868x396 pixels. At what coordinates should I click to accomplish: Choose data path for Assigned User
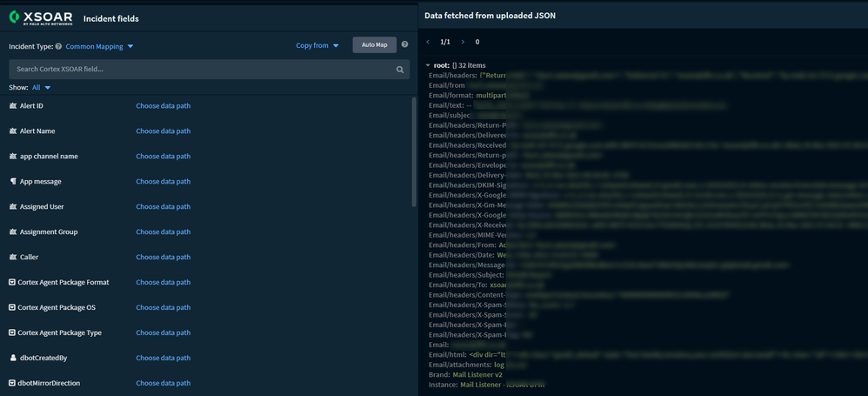point(163,207)
